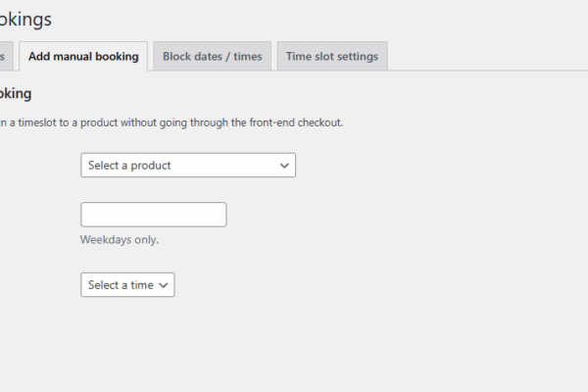Switch to the Block dates / times tab

pos(213,57)
